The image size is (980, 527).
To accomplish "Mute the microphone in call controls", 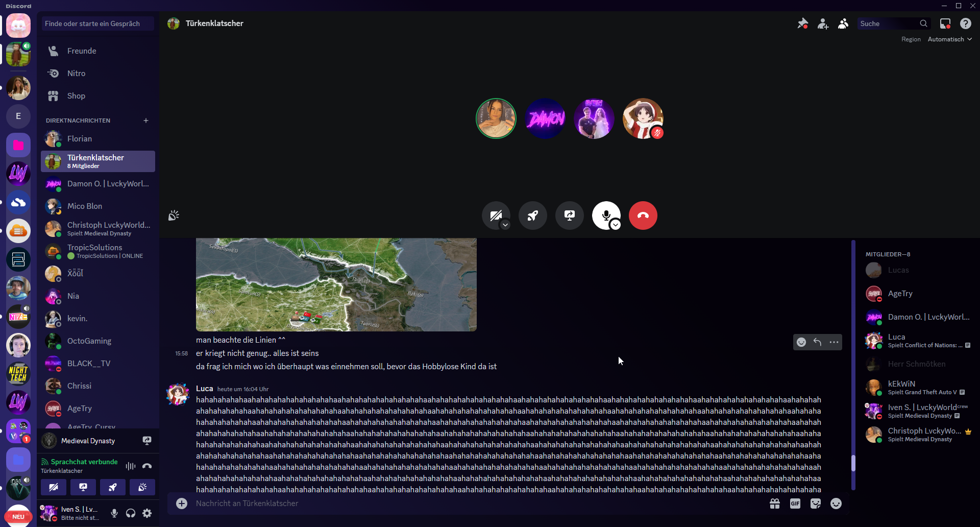I will [605, 215].
